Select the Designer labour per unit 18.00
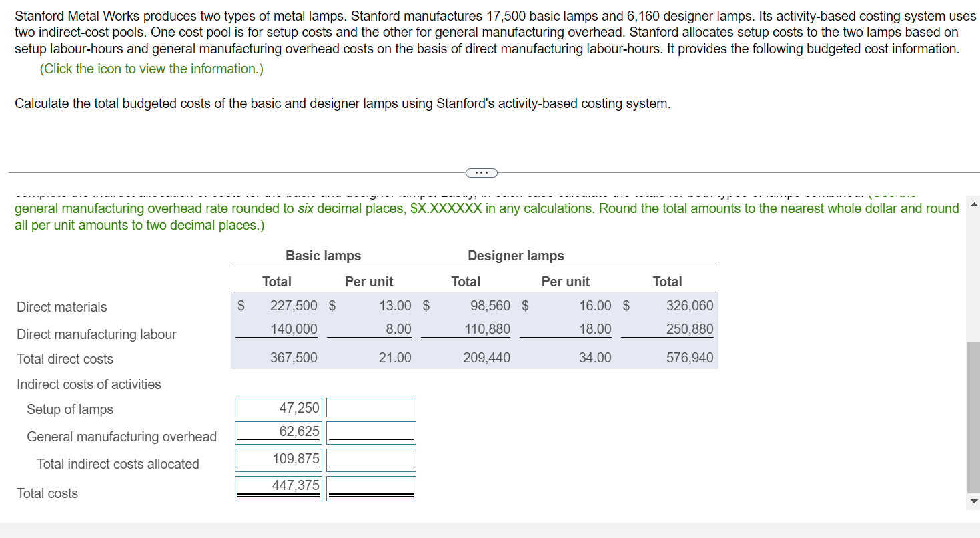 point(595,329)
